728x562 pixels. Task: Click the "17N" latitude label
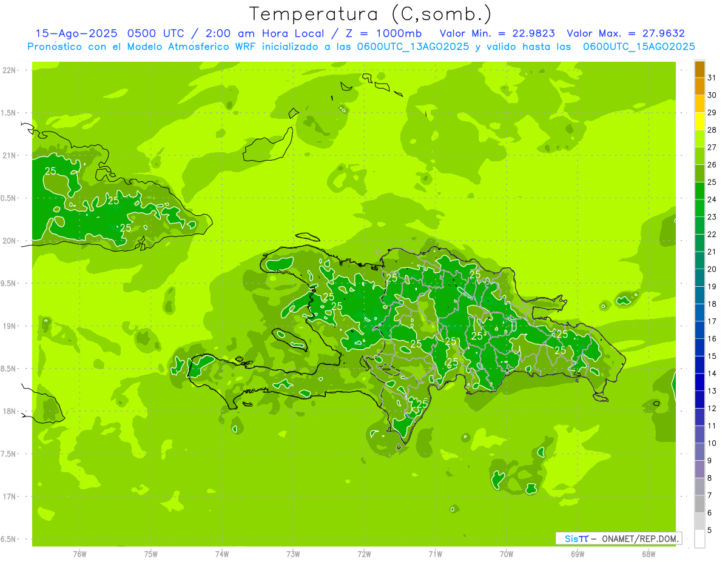[x=9, y=497]
